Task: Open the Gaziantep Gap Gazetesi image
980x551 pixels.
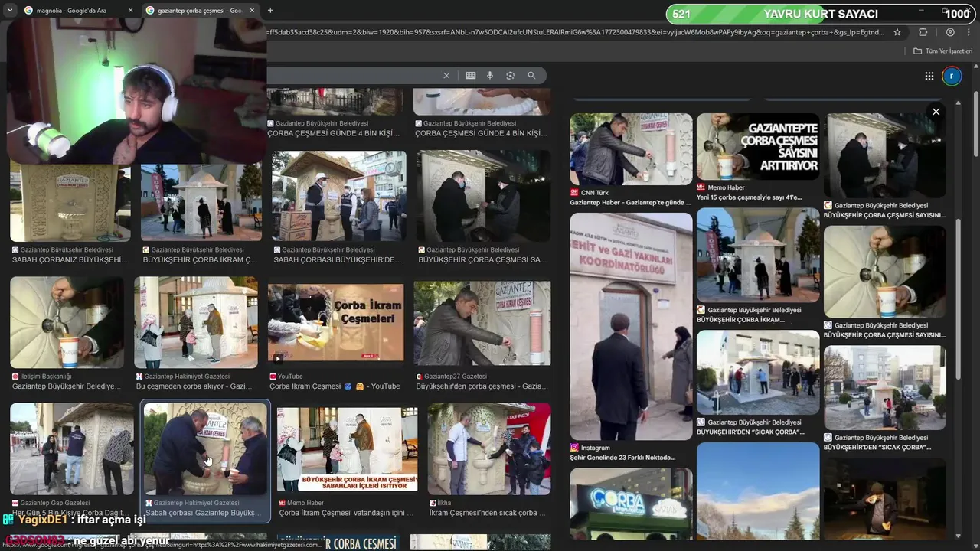Action: point(72,449)
